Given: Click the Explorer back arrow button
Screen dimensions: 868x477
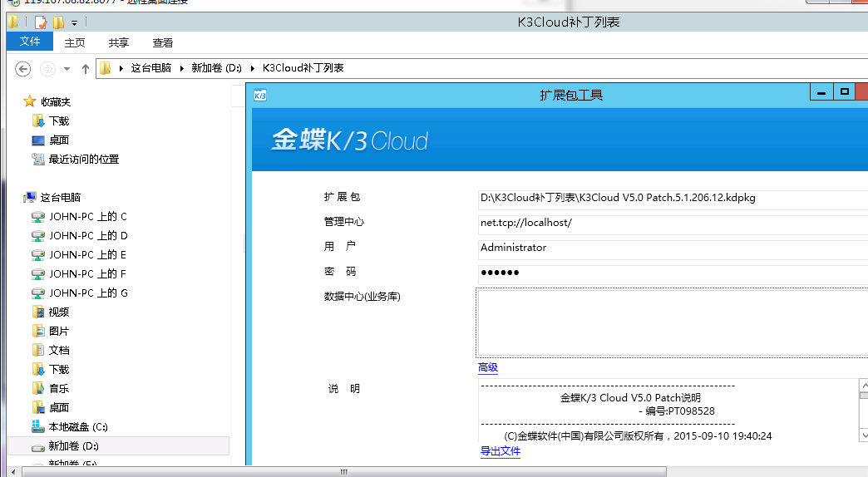Looking at the screenshot, I should (22, 69).
